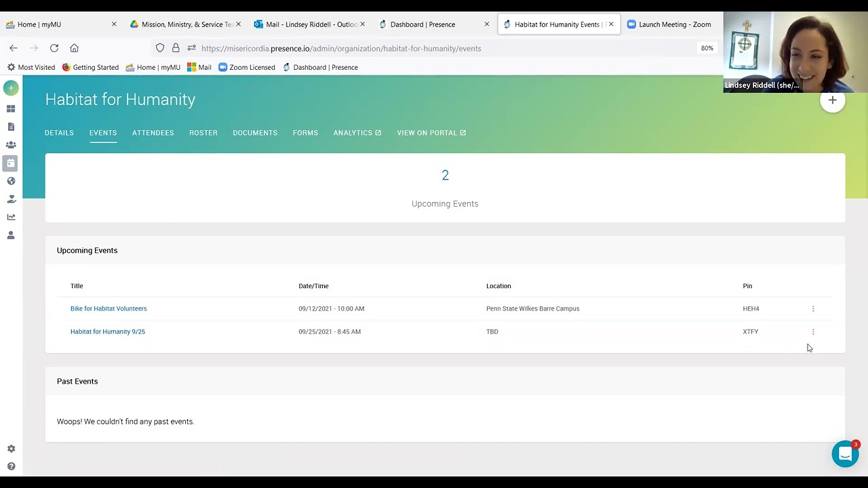Open options menu for Bike for Habitat Volunteers
The height and width of the screenshot is (488, 868).
point(813,308)
